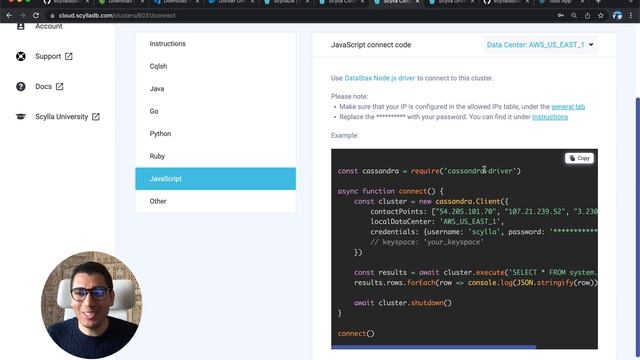This screenshot has width=640, height=360.
Task: Click the Scylla University graduation cap icon
Action: [21, 117]
